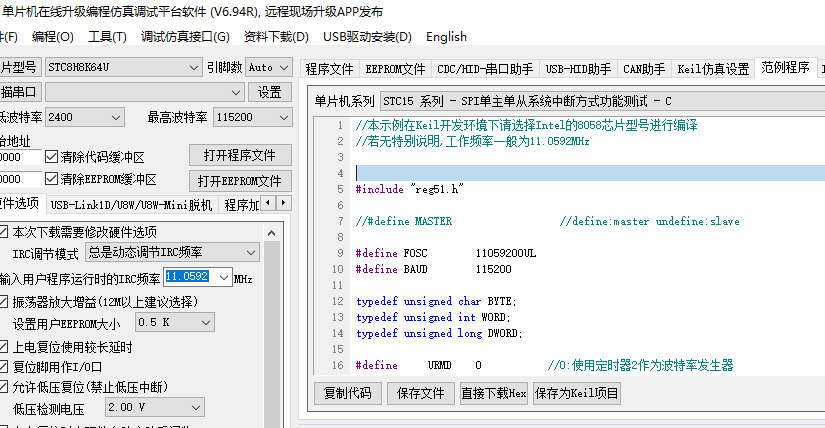Click the EEPROM start address field
The image size is (825, 428).
pyautogui.click(x=20, y=179)
